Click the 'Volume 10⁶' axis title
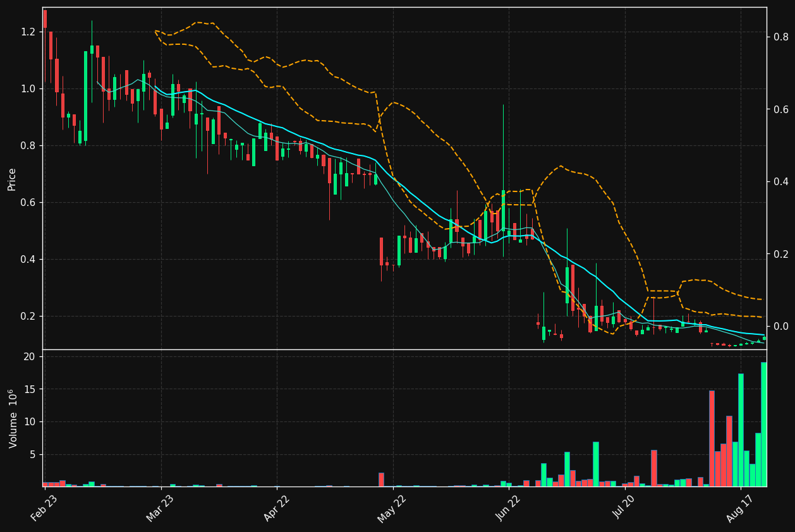The width and height of the screenshot is (795, 532). click(13, 419)
